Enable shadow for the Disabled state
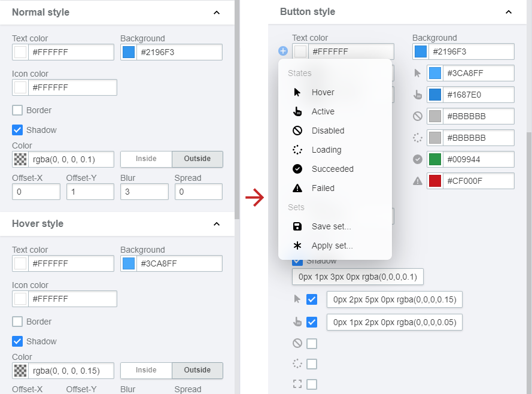 click(312, 343)
